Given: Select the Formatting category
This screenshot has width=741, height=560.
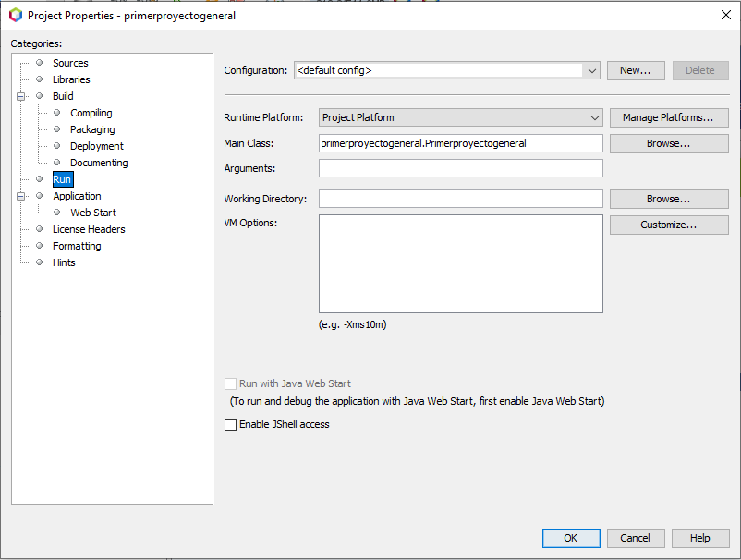Looking at the screenshot, I should [77, 246].
